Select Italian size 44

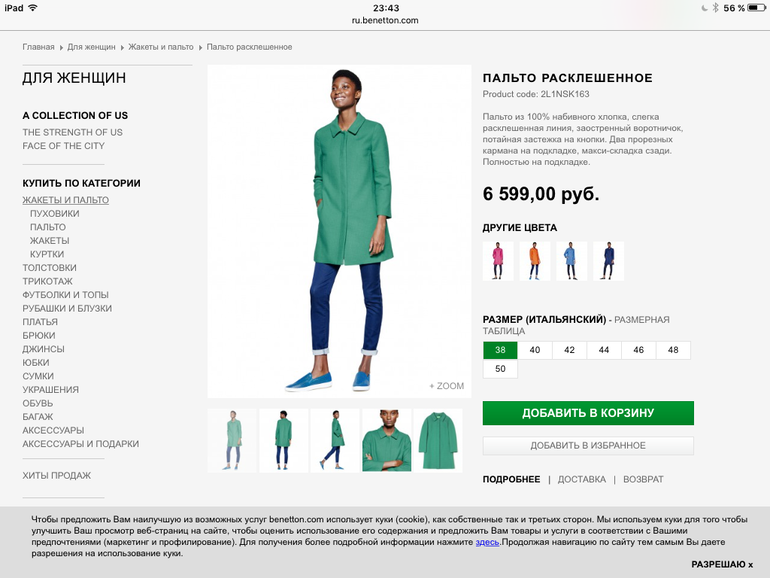[x=604, y=350]
